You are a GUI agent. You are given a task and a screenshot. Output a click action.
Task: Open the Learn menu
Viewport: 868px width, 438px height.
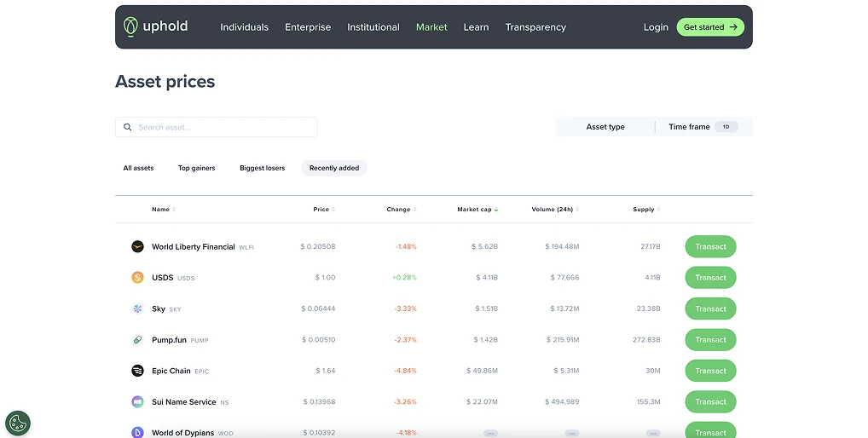[476, 27]
